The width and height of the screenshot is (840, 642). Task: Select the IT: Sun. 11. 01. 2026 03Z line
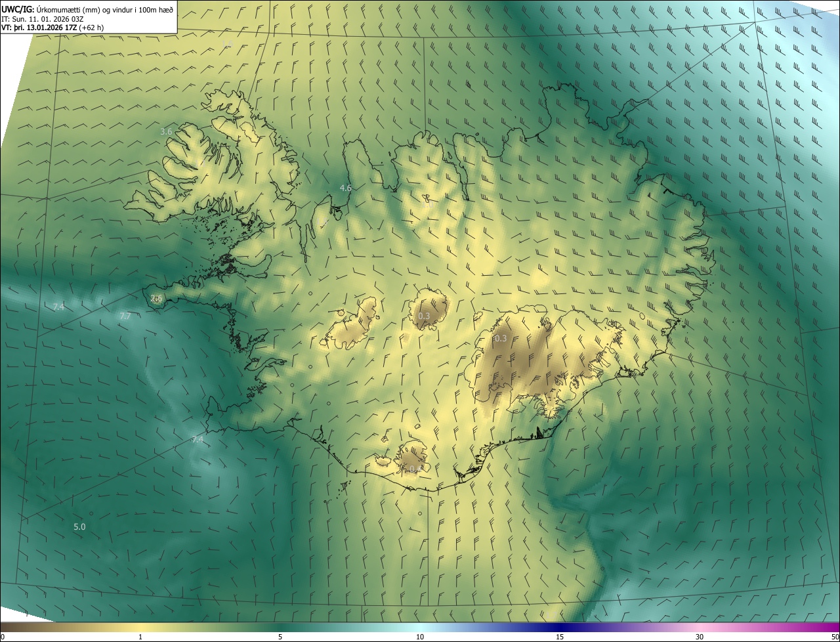(42, 18)
